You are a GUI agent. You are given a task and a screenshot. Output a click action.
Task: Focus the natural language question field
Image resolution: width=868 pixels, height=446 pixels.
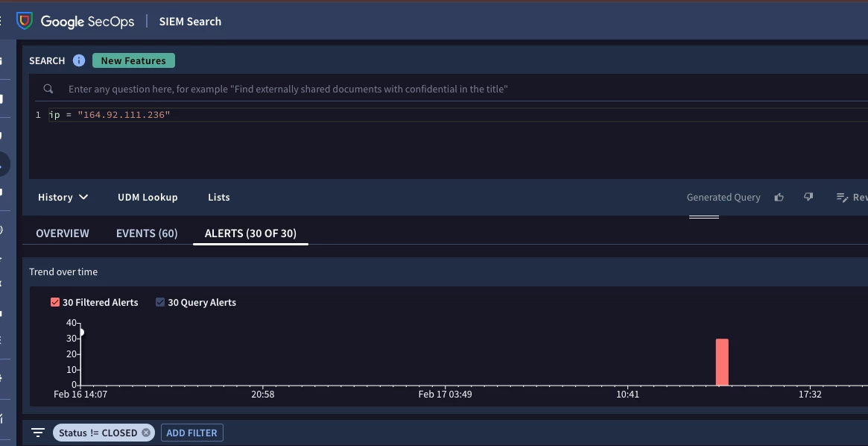pyautogui.click(x=288, y=89)
